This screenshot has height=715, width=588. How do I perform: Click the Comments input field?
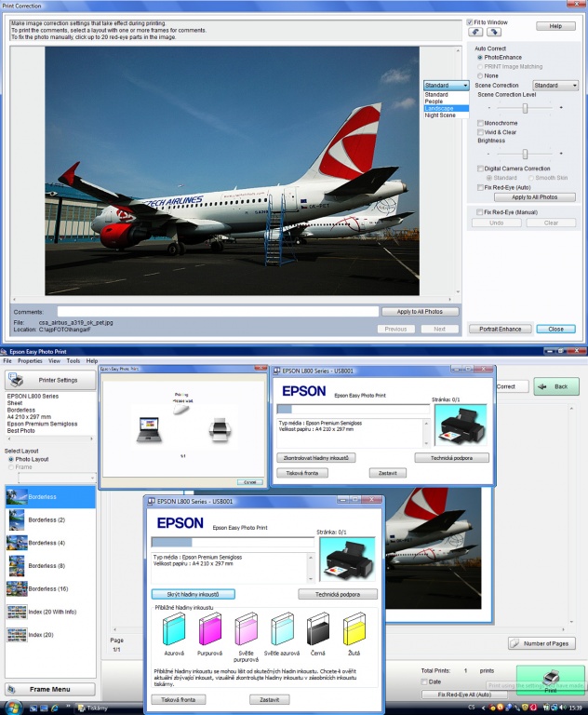[x=218, y=312]
